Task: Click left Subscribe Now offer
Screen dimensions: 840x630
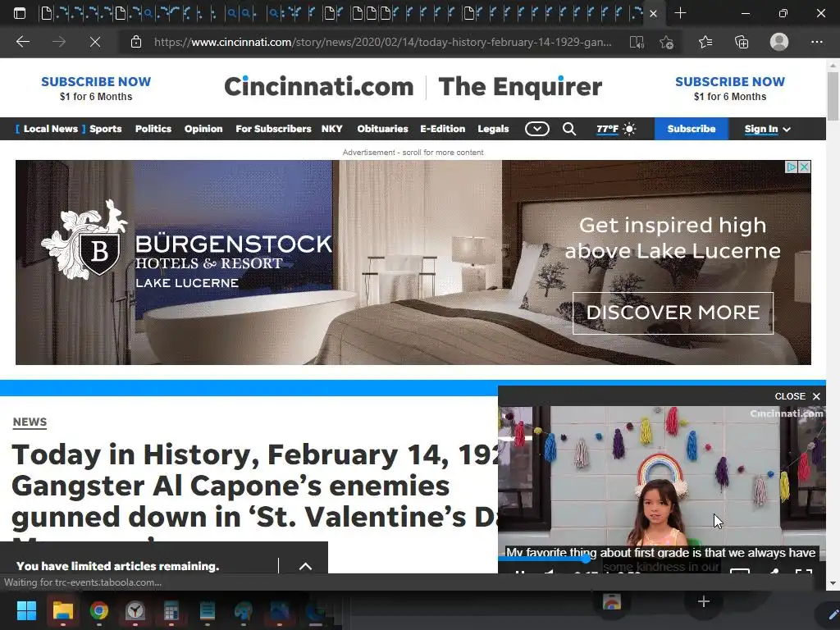Action: [96, 89]
